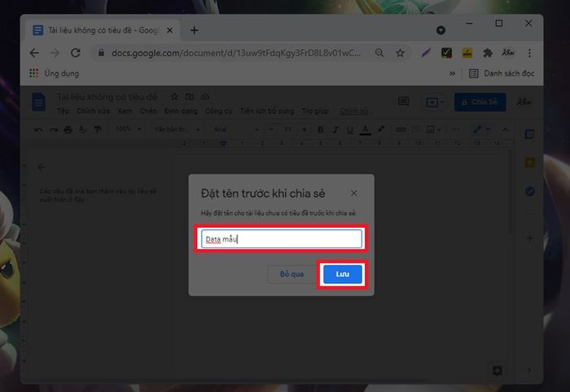The width and height of the screenshot is (570, 392).
Task: Open the Chèn menu
Action: 148,111
